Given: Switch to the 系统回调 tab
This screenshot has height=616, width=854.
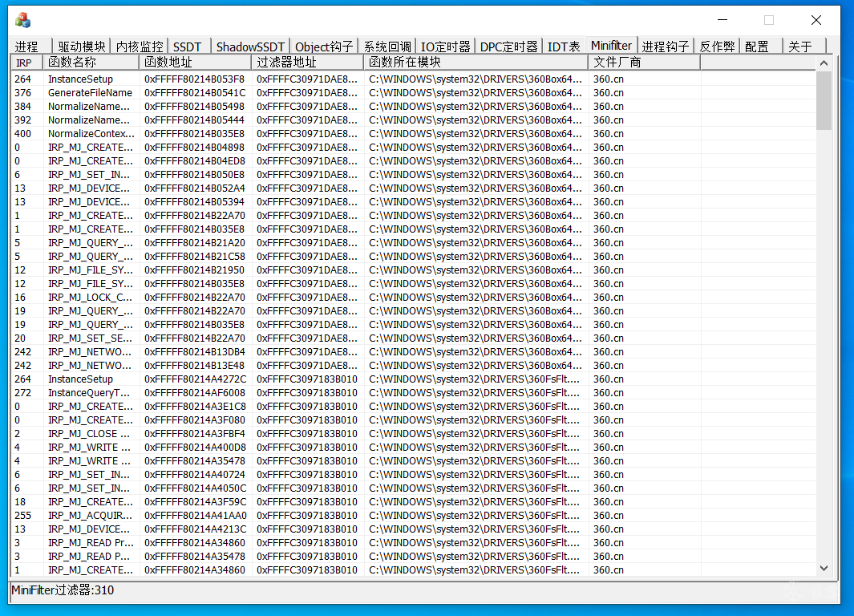Looking at the screenshot, I should (x=387, y=47).
